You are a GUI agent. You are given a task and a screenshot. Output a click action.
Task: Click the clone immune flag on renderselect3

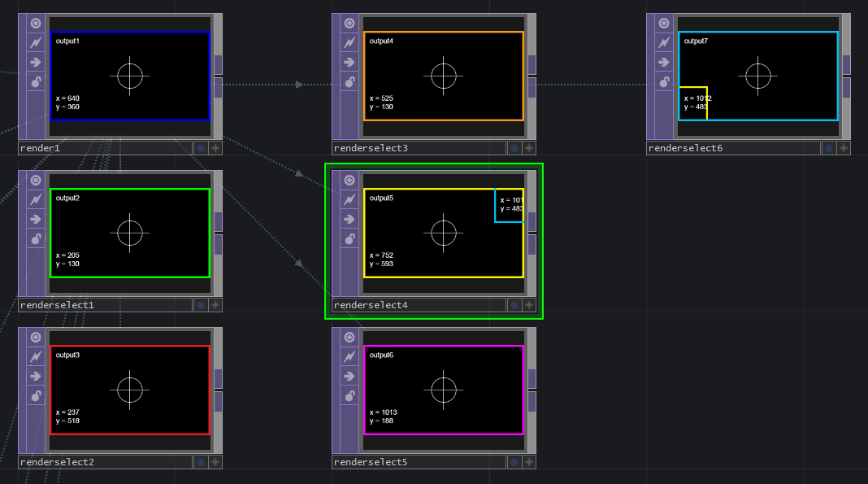(349, 43)
